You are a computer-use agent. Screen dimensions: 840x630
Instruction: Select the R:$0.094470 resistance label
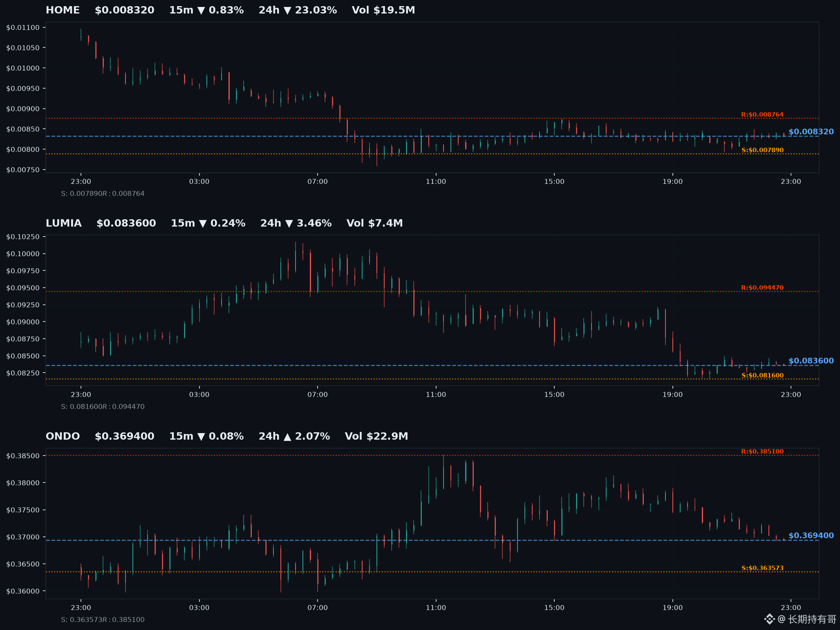[762, 288]
